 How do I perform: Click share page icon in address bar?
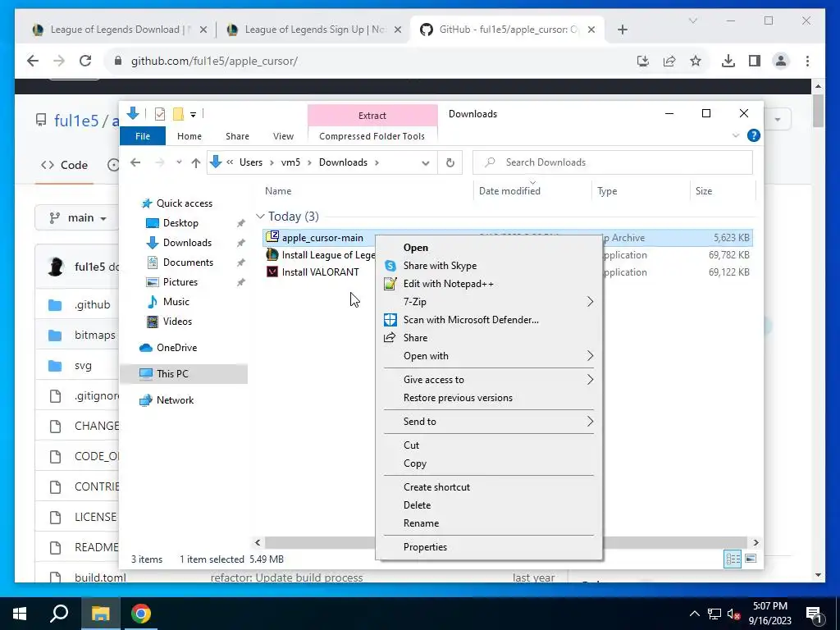coord(669,61)
